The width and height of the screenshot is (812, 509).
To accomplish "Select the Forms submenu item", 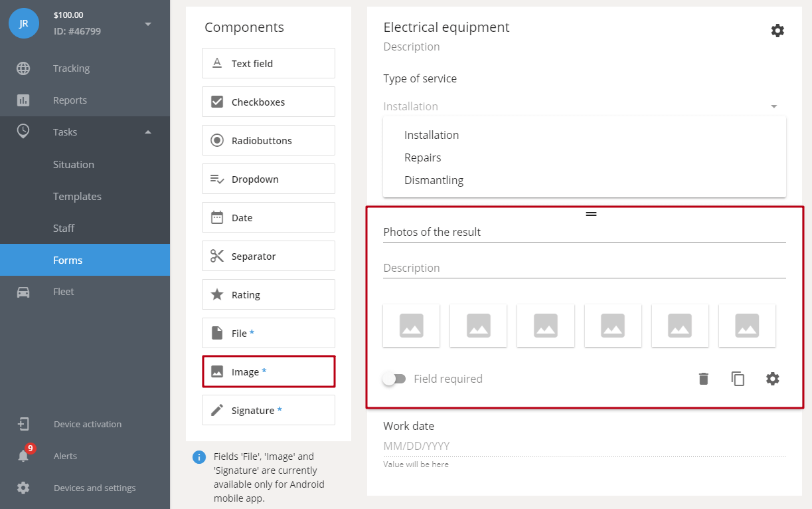I will (85, 260).
